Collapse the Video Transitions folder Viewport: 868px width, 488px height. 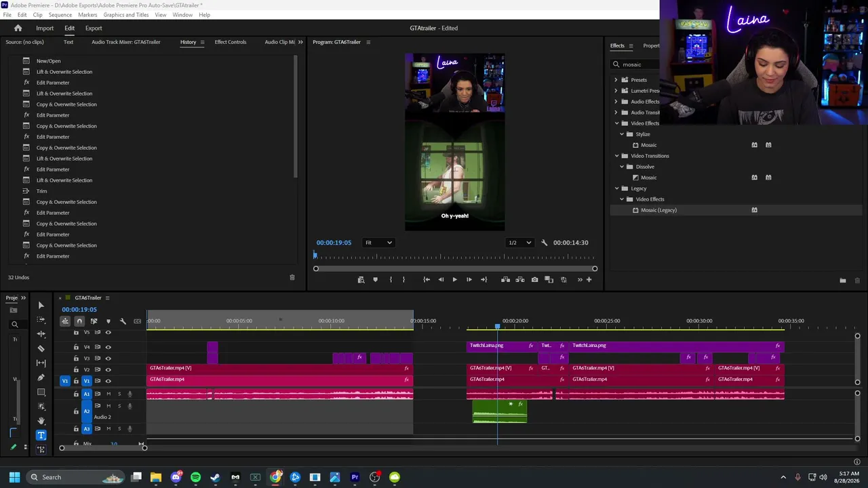616,156
